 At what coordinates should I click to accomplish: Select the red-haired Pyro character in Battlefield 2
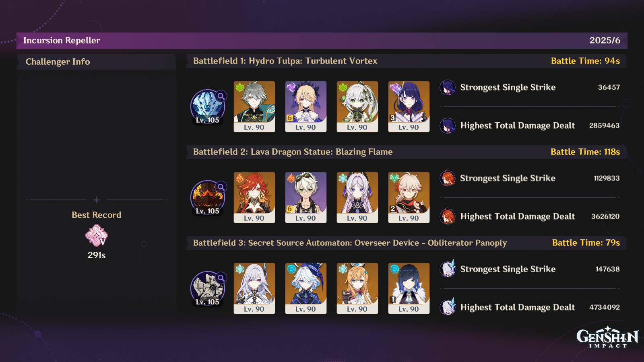tap(254, 197)
